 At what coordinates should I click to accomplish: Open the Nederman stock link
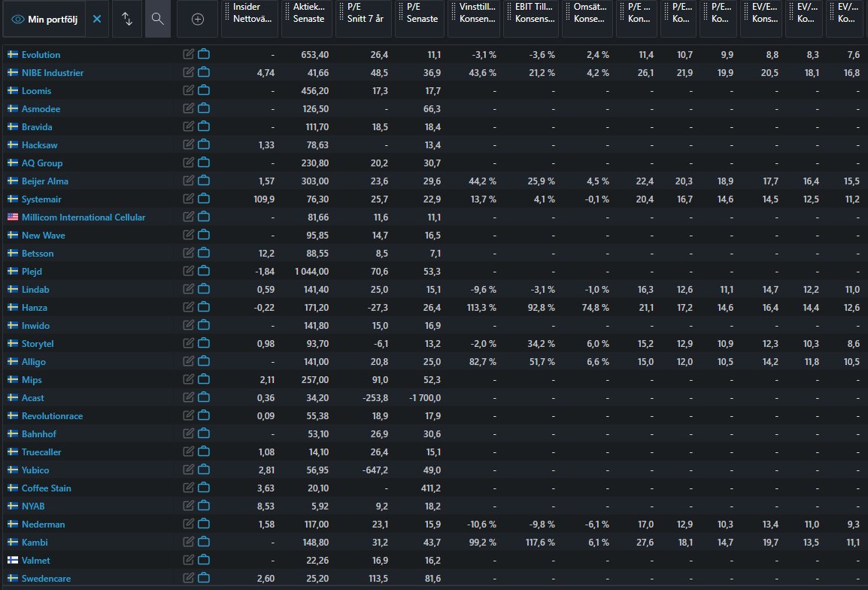click(43, 524)
